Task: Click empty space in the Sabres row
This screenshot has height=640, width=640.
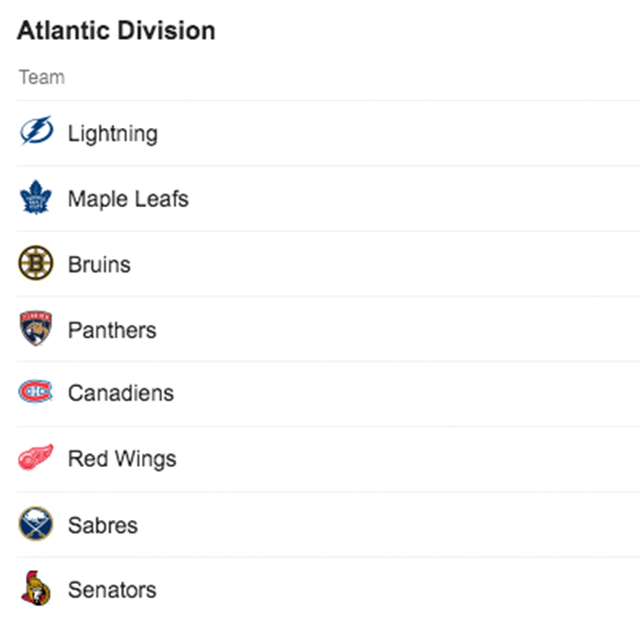Action: click(x=400, y=524)
